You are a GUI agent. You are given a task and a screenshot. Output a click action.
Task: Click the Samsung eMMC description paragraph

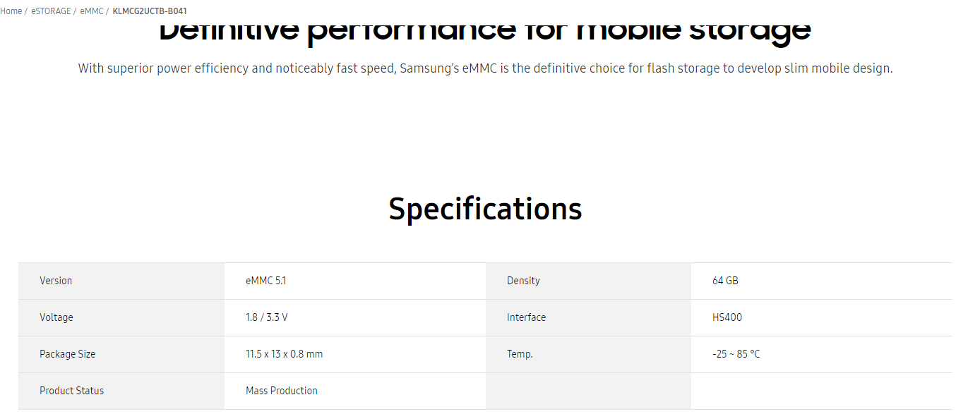coord(485,68)
